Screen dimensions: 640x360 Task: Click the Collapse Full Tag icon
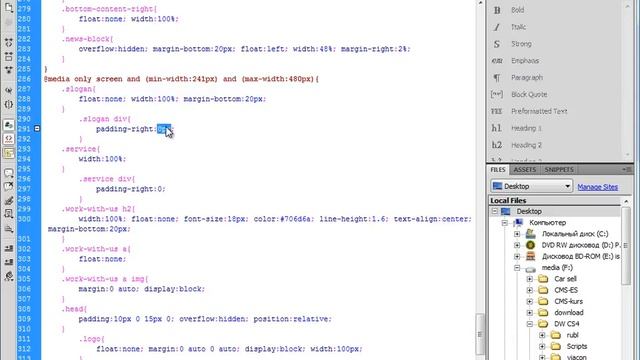tap(9, 42)
